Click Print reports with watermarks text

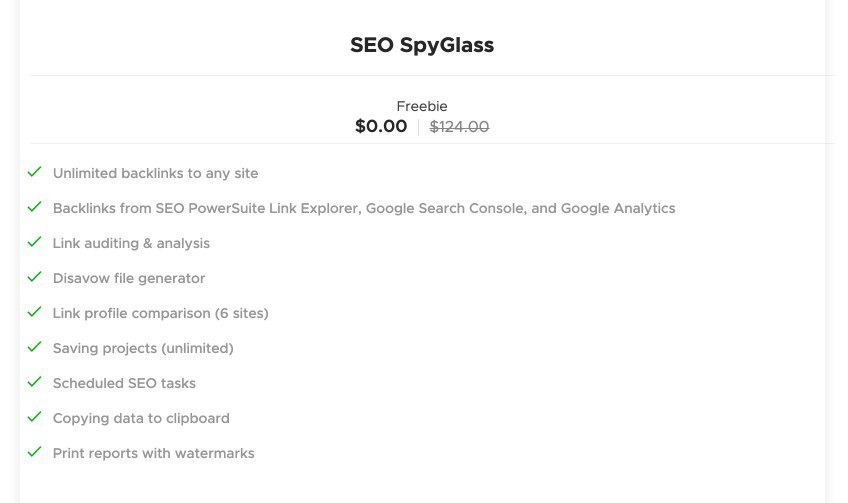coord(153,453)
